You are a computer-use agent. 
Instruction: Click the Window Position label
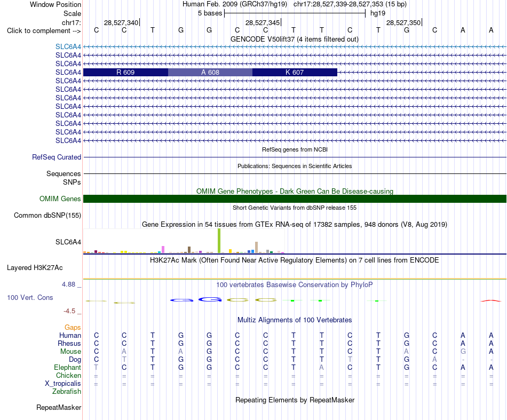[56, 4]
